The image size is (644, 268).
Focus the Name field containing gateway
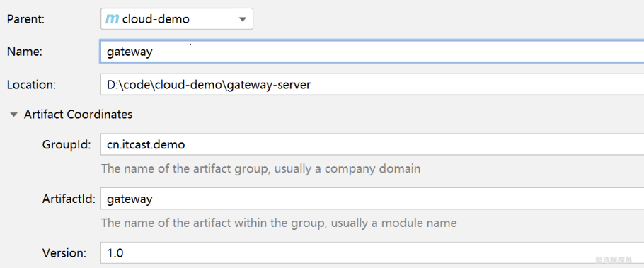[x=372, y=52]
